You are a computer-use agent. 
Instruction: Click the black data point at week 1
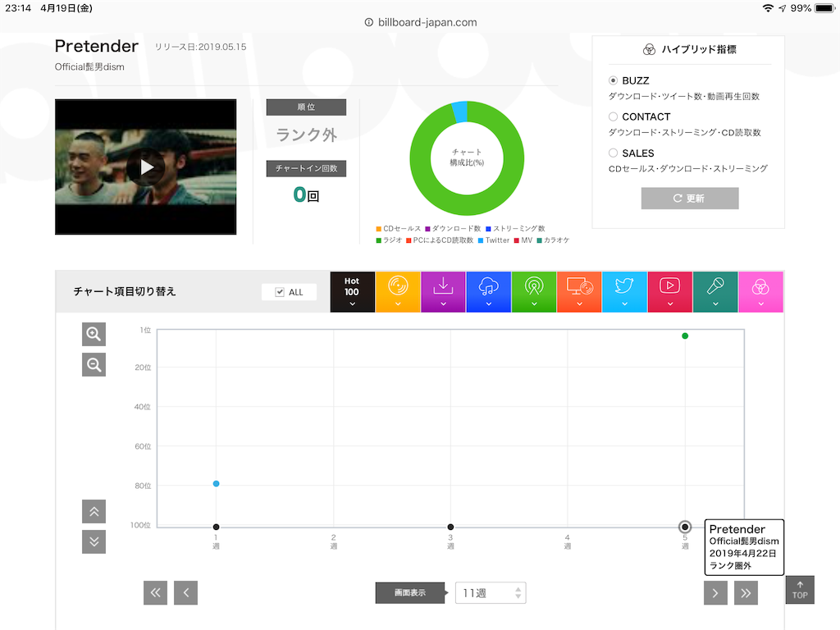[x=216, y=527]
